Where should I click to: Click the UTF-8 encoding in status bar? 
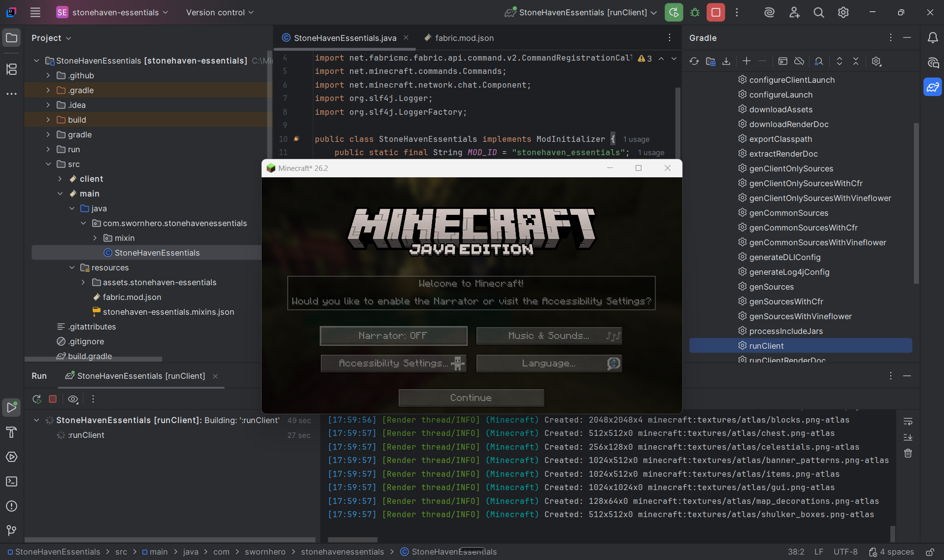tap(845, 552)
